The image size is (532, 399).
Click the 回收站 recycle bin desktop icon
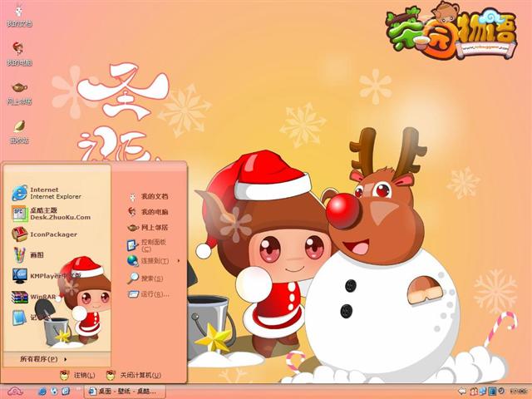pos(19,131)
